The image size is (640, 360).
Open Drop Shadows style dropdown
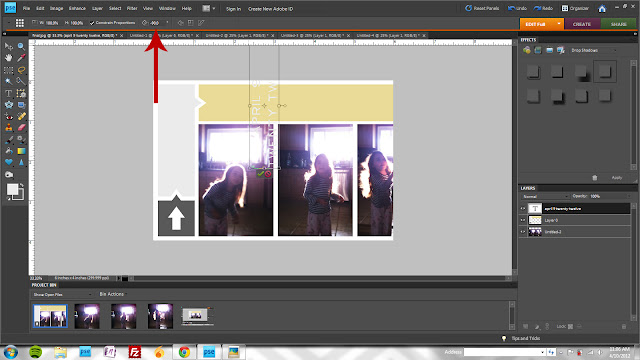click(593, 50)
